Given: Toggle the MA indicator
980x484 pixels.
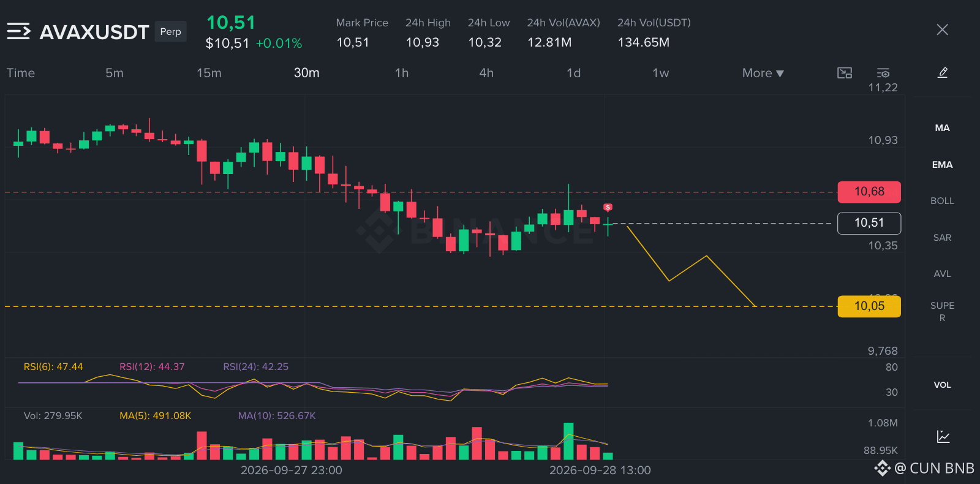Looking at the screenshot, I should click(942, 128).
